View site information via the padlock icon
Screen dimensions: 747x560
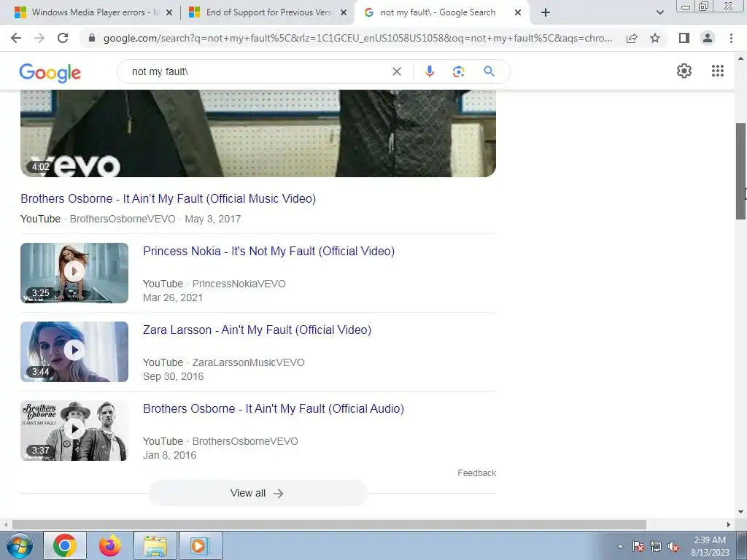(x=92, y=38)
